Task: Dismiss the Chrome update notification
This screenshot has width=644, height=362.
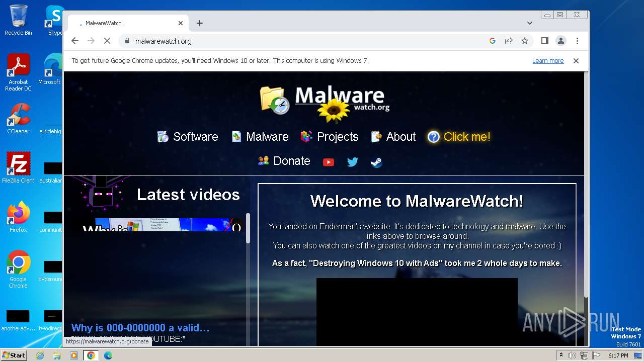Action: (x=576, y=61)
